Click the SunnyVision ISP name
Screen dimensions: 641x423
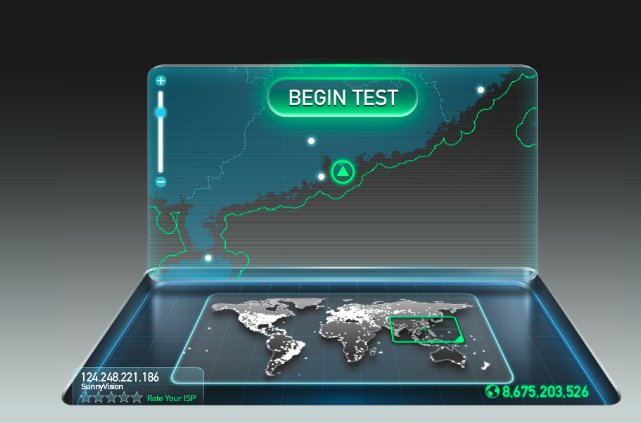click(102, 387)
